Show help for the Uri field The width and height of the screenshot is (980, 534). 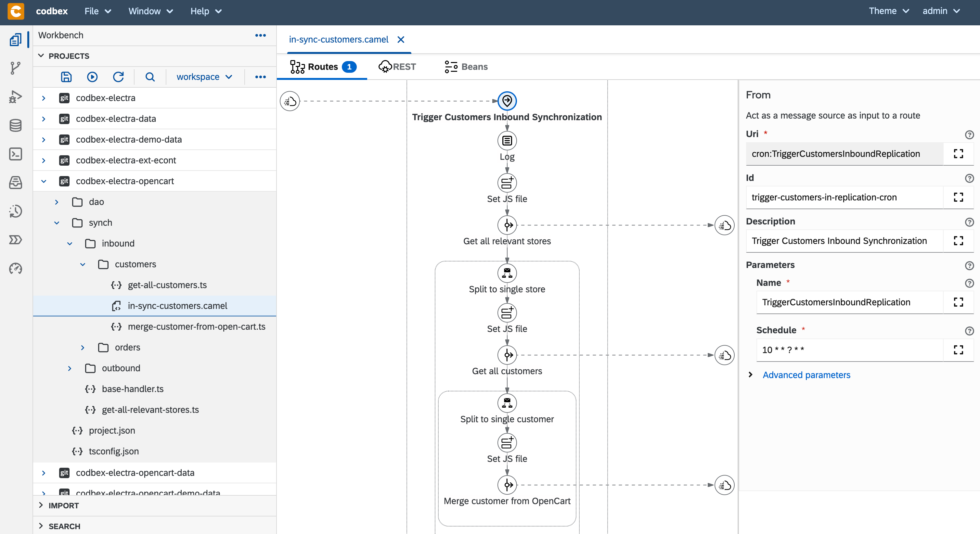(x=969, y=135)
